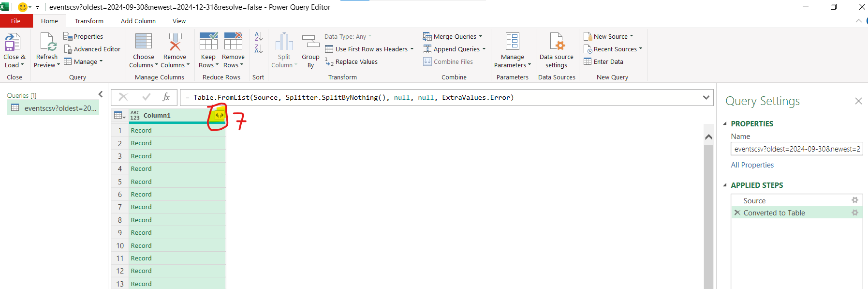Select the eventscsv query in Queries pane
868x289 pixels.
tap(54, 108)
